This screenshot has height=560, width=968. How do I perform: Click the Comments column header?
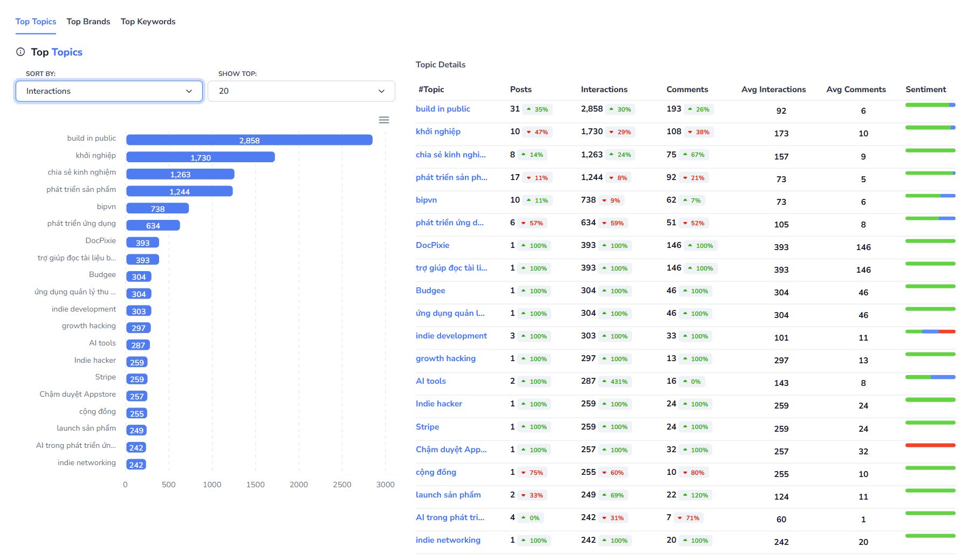click(x=687, y=89)
